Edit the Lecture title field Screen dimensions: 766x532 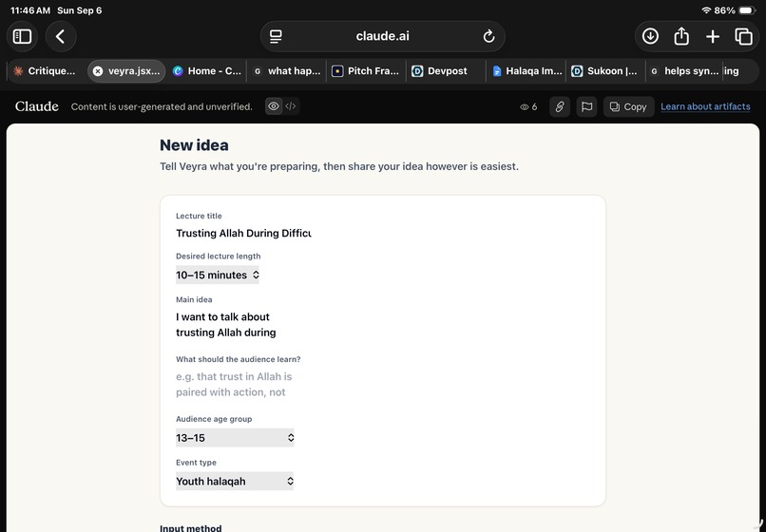click(243, 233)
